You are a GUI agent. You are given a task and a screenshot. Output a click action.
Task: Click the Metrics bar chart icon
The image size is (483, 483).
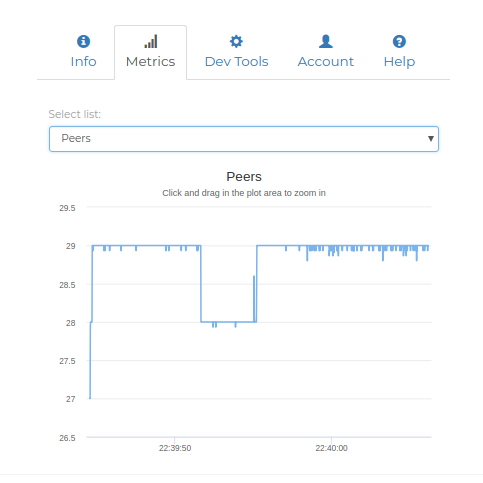tap(151, 42)
